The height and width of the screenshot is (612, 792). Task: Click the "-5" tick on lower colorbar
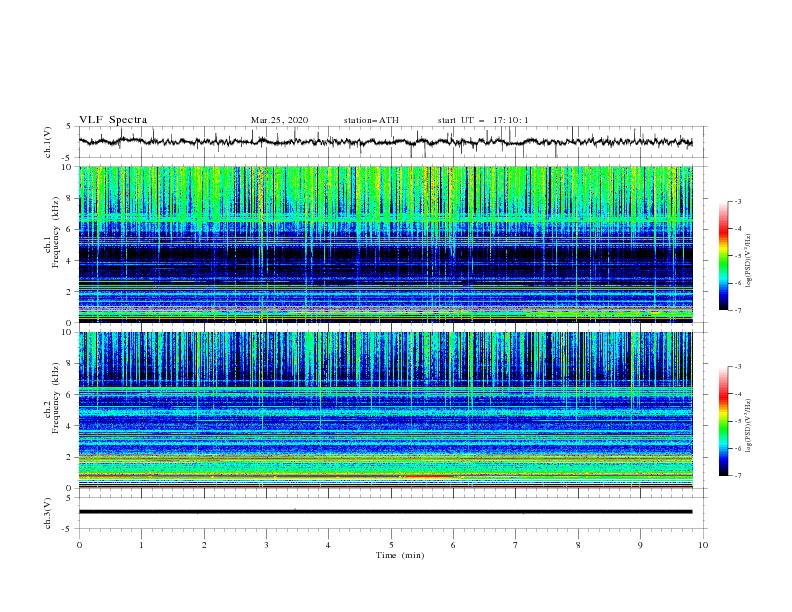[737, 421]
